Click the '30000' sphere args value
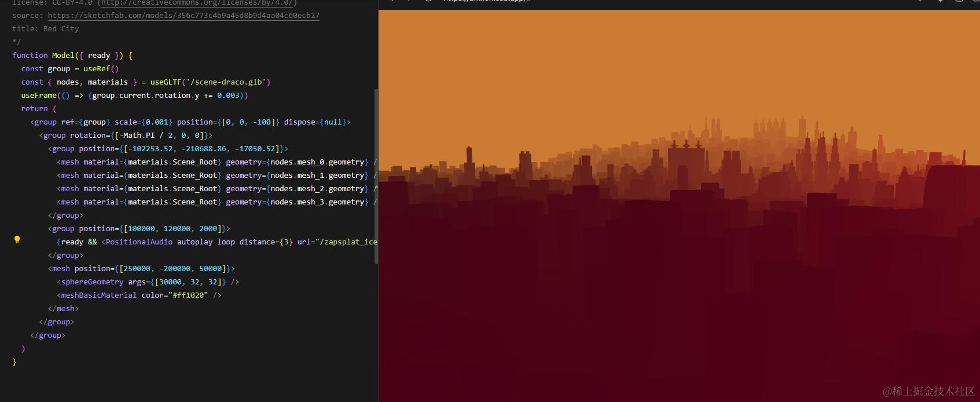Image resolution: width=980 pixels, height=402 pixels. [170, 282]
